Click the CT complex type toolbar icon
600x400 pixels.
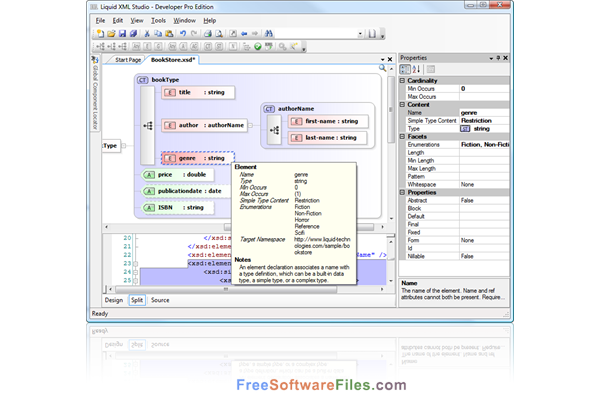[208, 47]
